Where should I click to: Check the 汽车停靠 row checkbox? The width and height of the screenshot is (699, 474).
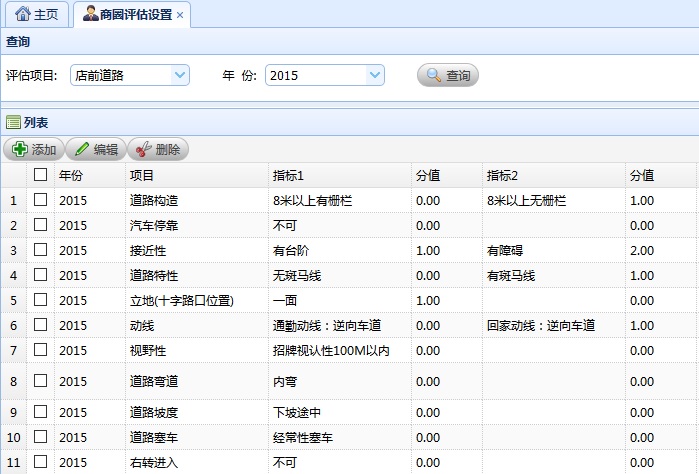pyautogui.click(x=41, y=224)
